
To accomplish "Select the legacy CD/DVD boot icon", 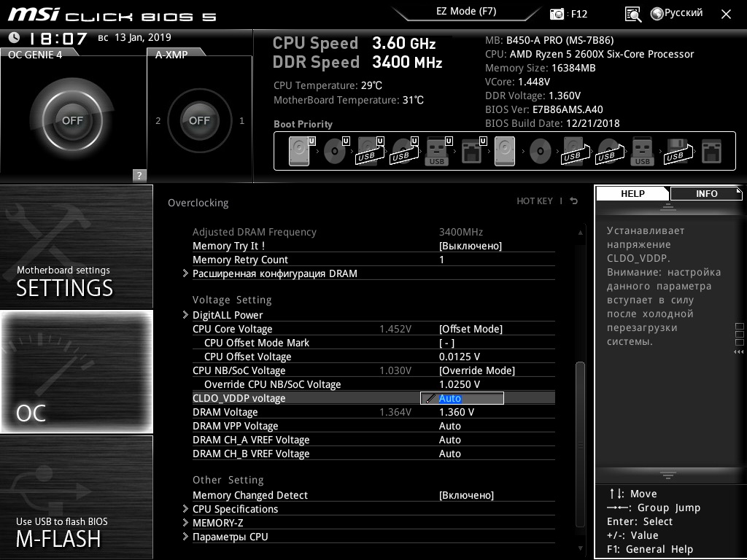I will [x=541, y=151].
